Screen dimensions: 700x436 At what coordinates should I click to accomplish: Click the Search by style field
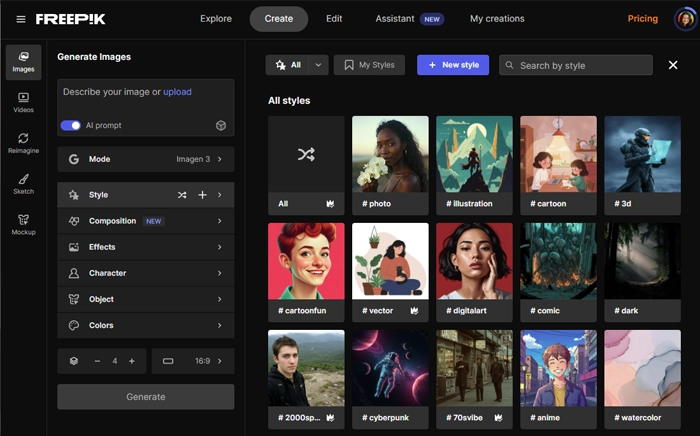[576, 65]
